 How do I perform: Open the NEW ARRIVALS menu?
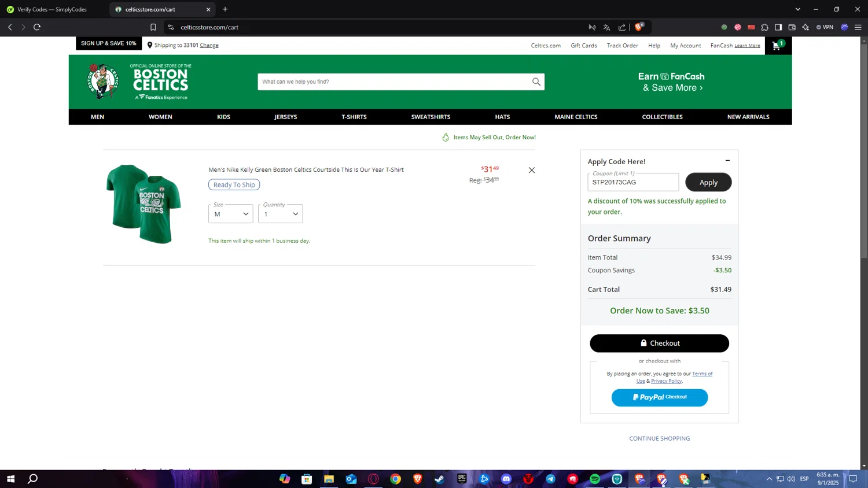[x=748, y=117]
